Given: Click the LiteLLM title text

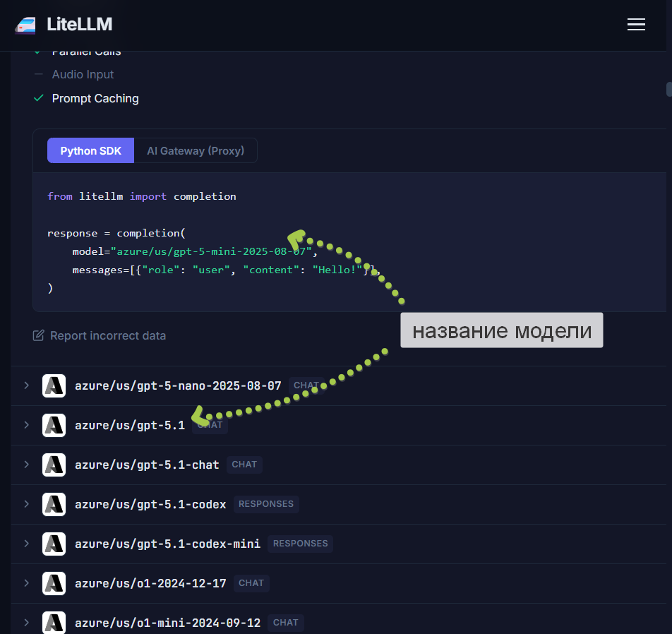Looking at the screenshot, I should coord(79,25).
